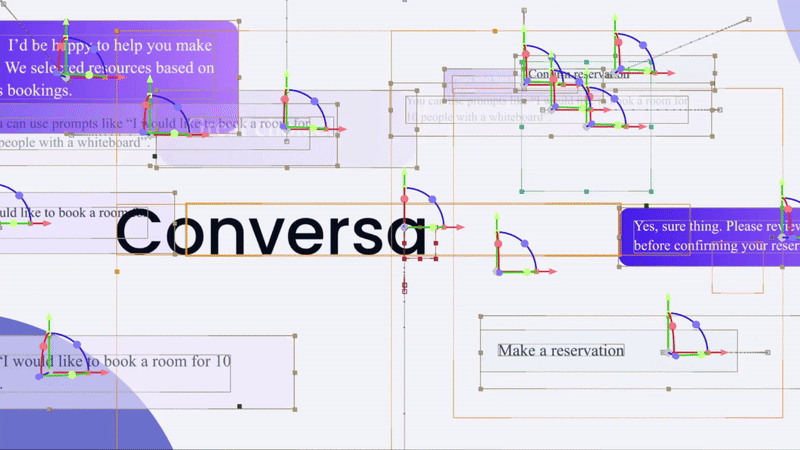
Task: Click the "people with a whiteboard" text line
Action: pyautogui.click(x=80, y=143)
